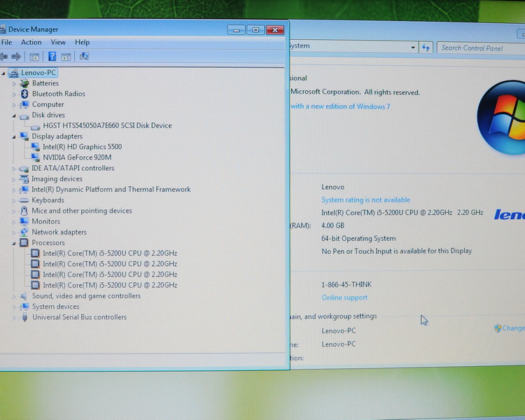Click the Monitors category icon

click(24, 221)
